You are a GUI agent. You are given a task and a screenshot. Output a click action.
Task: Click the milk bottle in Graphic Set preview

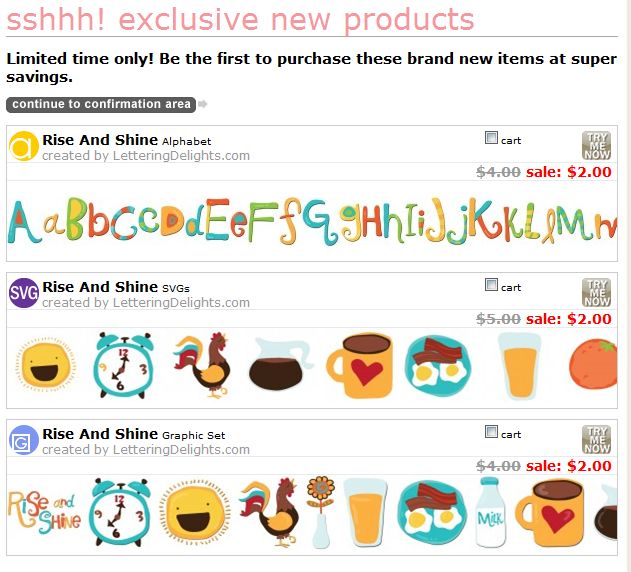click(x=490, y=512)
